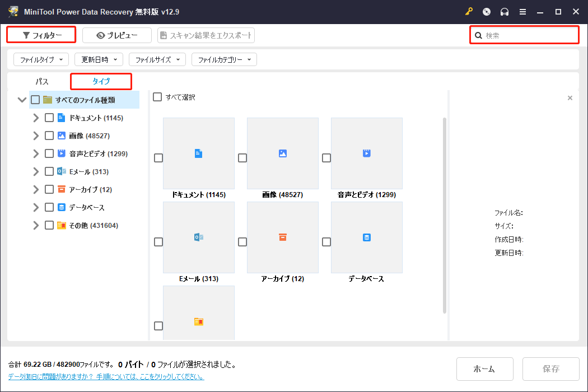Click the すべてのファイル種類 folder icon
This screenshot has height=392, width=588.
pyautogui.click(x=48, y=100)
